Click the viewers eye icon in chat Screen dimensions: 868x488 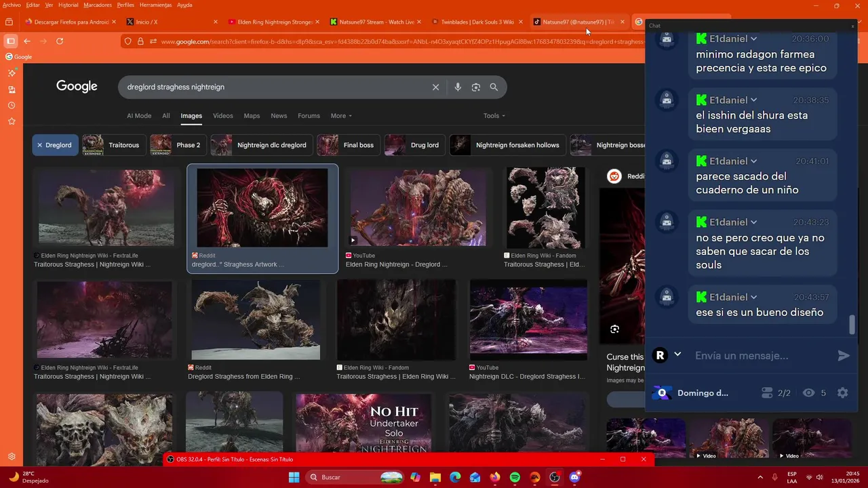[808, 392]
